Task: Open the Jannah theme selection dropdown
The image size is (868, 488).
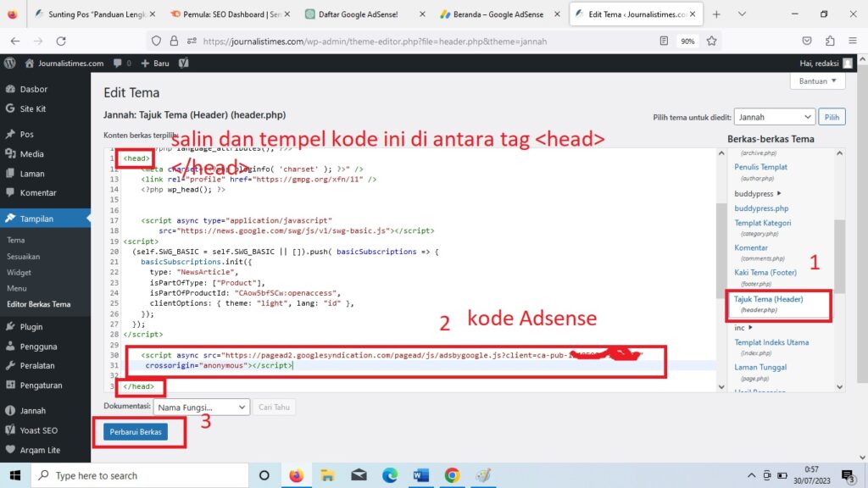Action: (774, 117)
